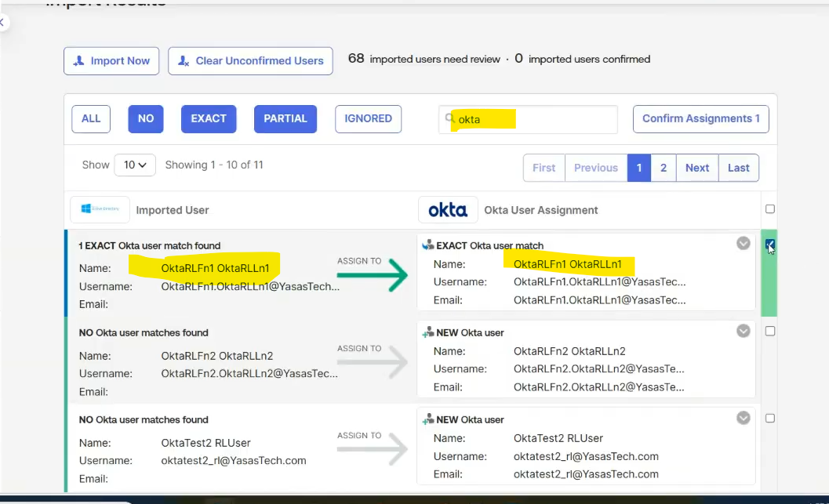Click NEW Okta user icon for OktaRLFn2
Screen dimensions: 829x504
click(427, 332)
